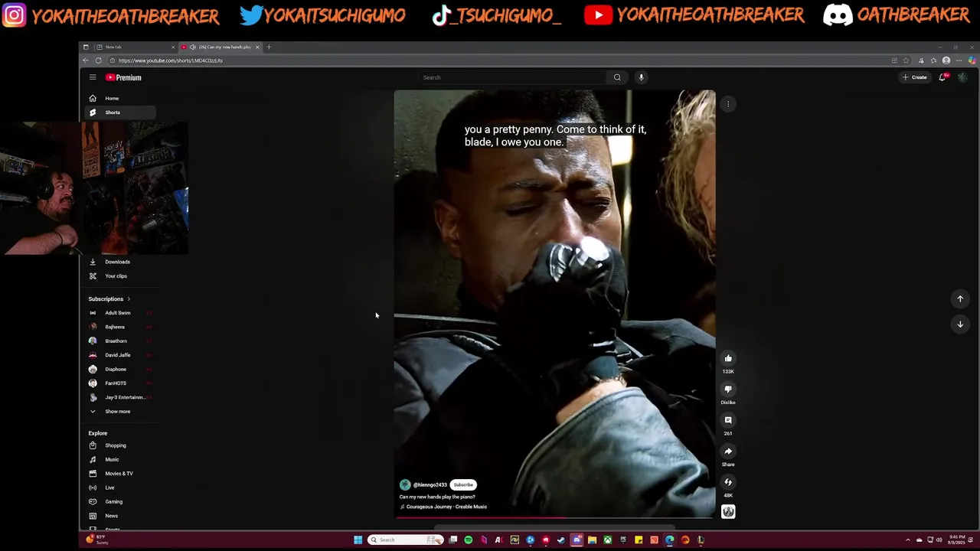Open the Edge tab actions menu

[86, 47]
